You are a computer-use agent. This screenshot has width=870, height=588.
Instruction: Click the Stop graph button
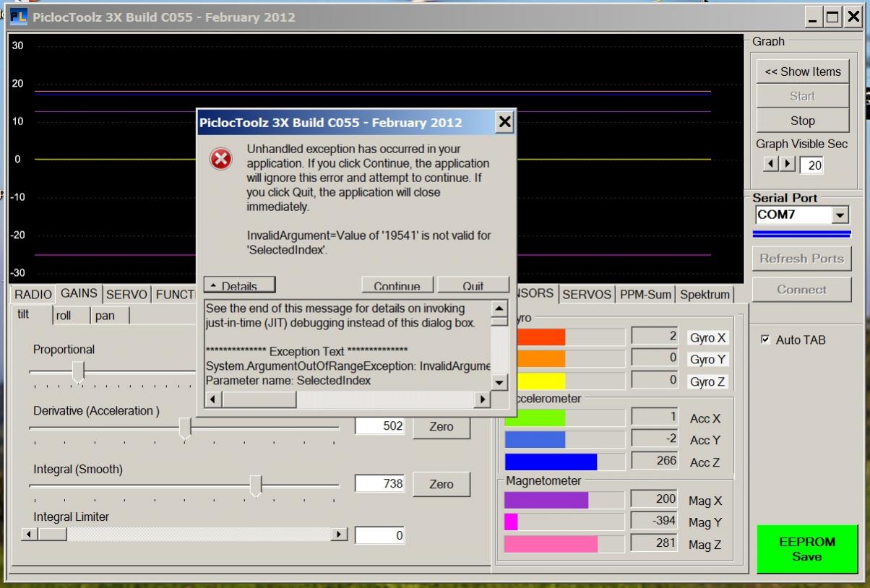tap(802, 121)
